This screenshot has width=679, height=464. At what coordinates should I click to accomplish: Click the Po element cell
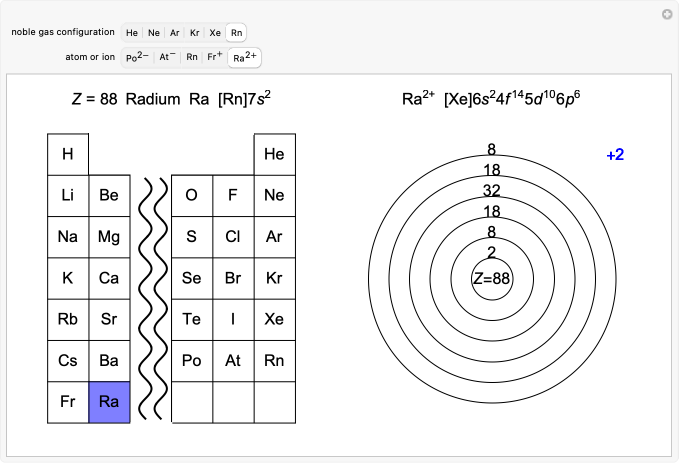192,360
